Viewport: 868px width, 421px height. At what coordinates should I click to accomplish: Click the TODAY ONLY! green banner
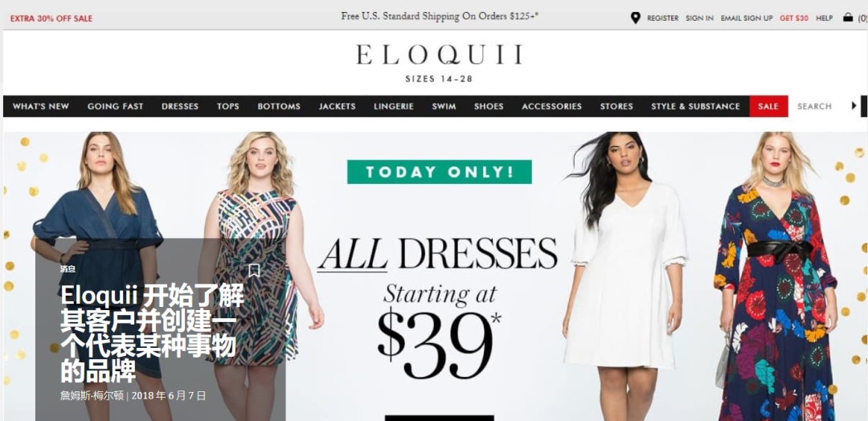click(x=440, y=171)
